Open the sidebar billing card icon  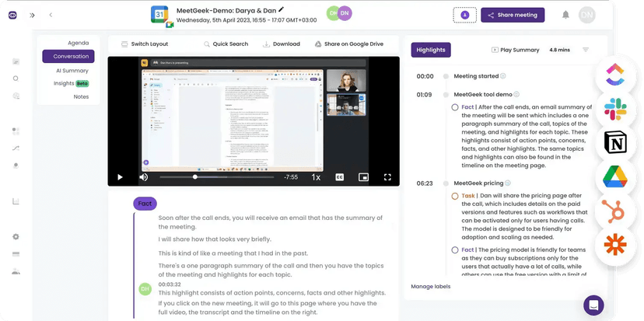[16, 254]
